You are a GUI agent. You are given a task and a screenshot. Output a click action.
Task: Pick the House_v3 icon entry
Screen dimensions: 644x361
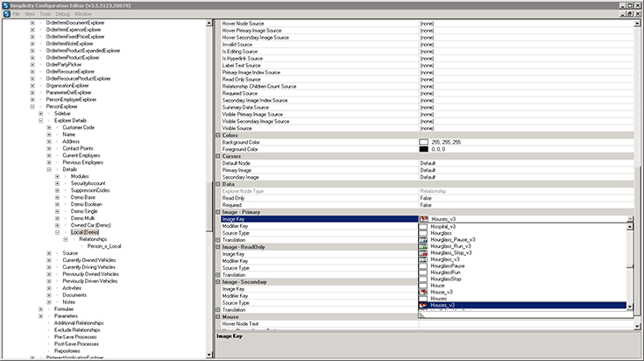tap(442, 292)
